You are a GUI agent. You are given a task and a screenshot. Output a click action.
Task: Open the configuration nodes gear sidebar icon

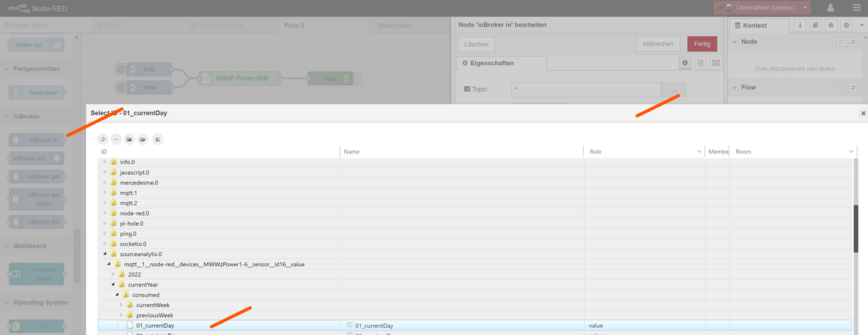(846, 25)
